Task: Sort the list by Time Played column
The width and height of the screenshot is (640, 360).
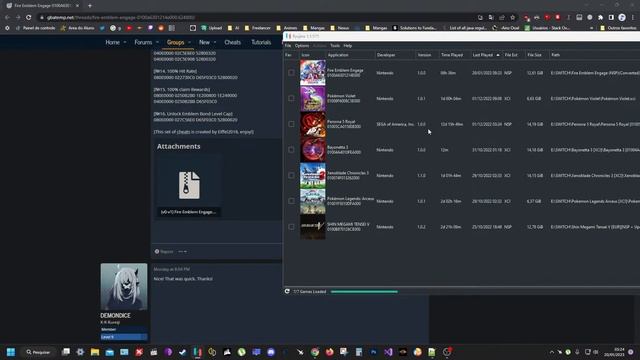Action: point(454,55)
